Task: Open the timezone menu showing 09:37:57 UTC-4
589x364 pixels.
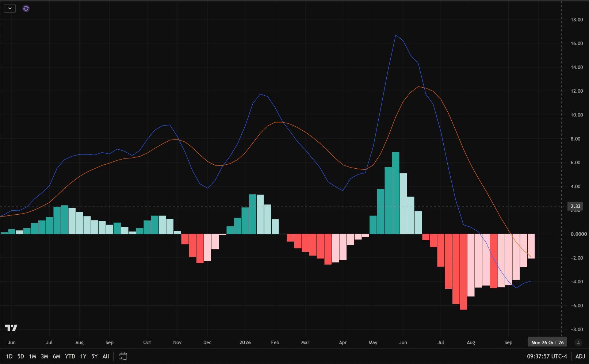Action: (547, 356)
